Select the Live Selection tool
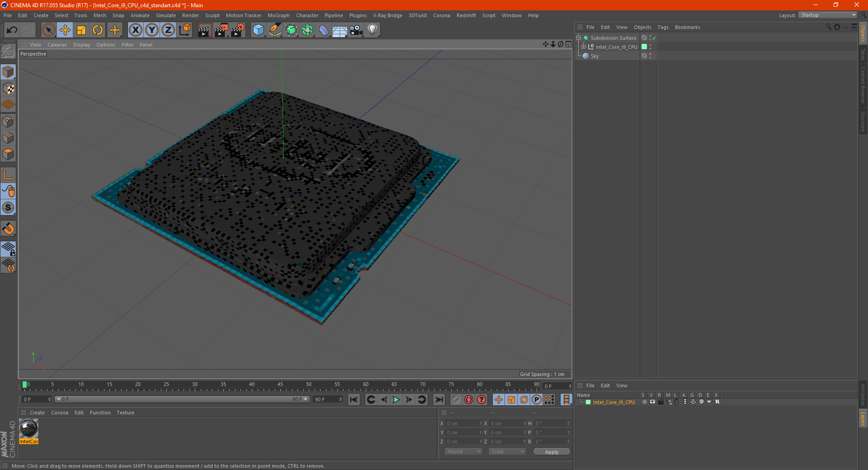868x470 pixels. coord(49,30)
